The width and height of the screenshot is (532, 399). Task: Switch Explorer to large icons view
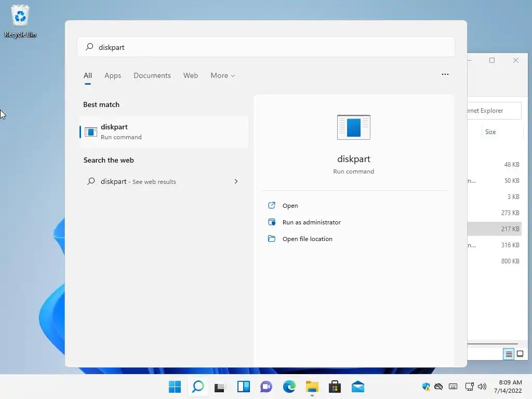pos(520,354)
